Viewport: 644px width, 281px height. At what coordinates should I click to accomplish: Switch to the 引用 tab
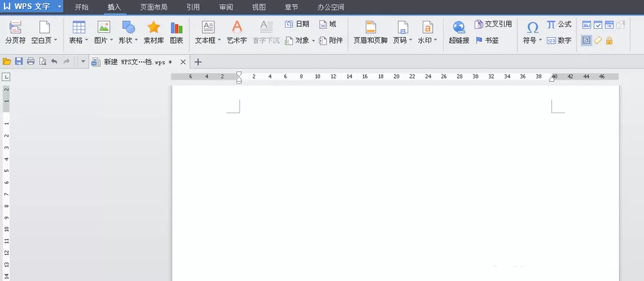[193, 7]
